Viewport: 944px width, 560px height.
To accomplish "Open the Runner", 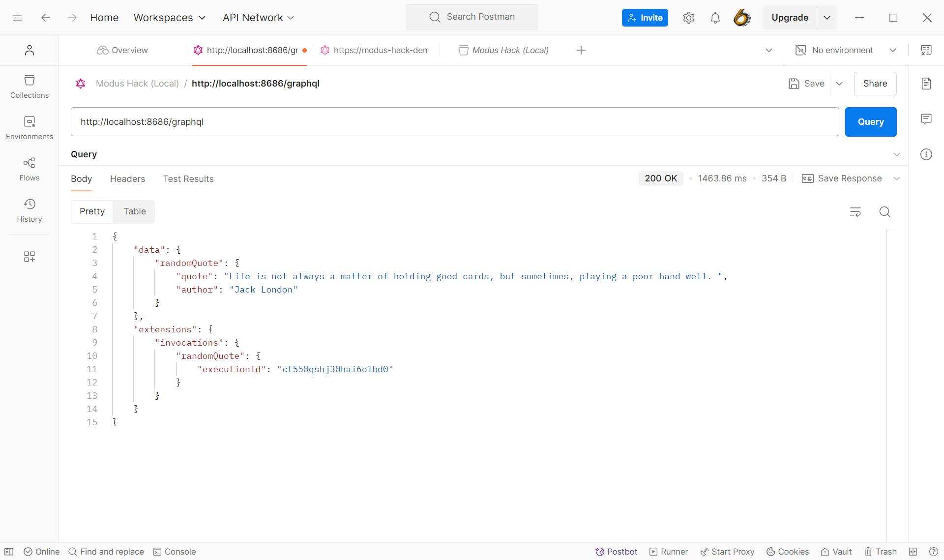I will pos(669,552).
